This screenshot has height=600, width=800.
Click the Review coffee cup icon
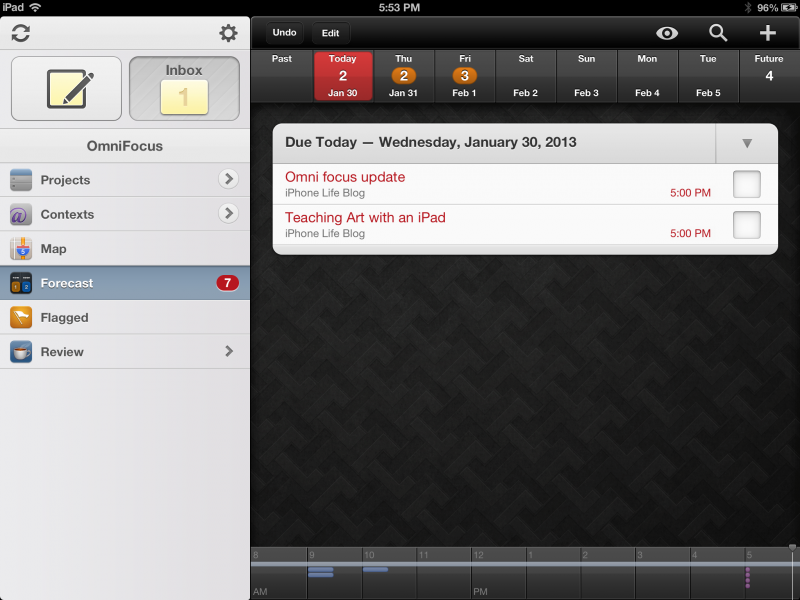pos(21,352)
